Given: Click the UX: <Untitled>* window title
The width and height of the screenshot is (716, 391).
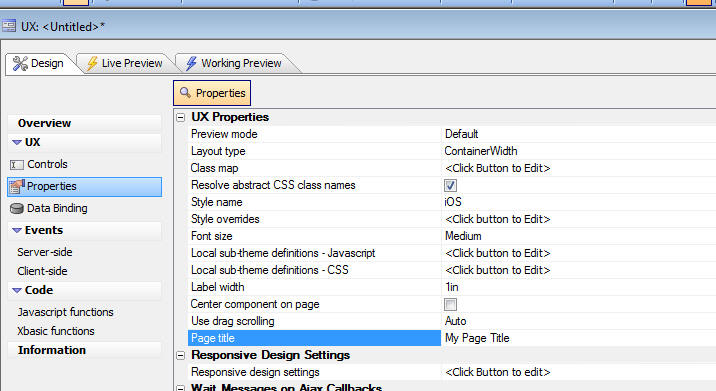Looking at the screenshot, I should tap(63, 26).
